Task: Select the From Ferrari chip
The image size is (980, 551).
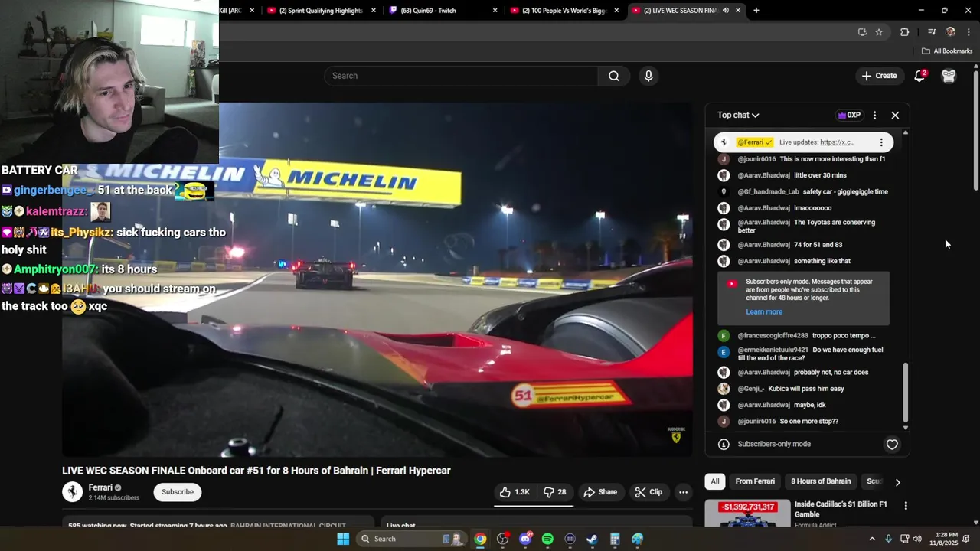Action: 755,481
